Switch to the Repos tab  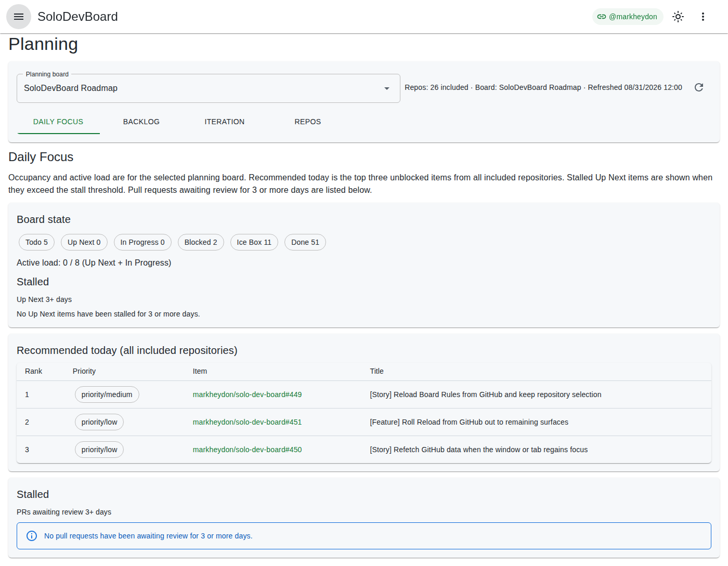coord(308,122)
